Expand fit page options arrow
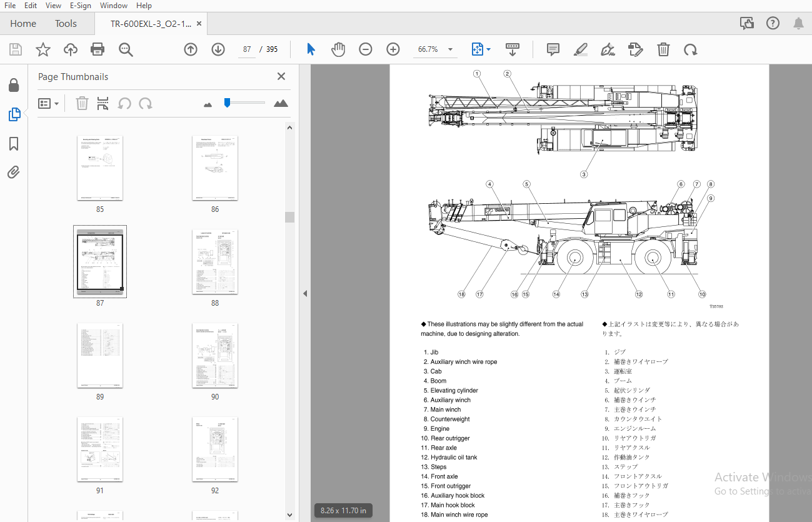 (x=489, y=49)
